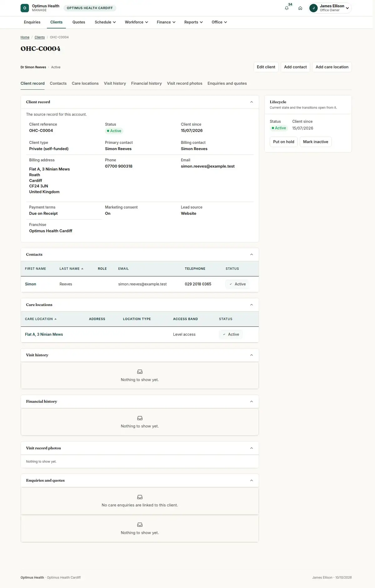
Task: Click the Edit client button
Action: pyautogui.click(x=266, y=67)
